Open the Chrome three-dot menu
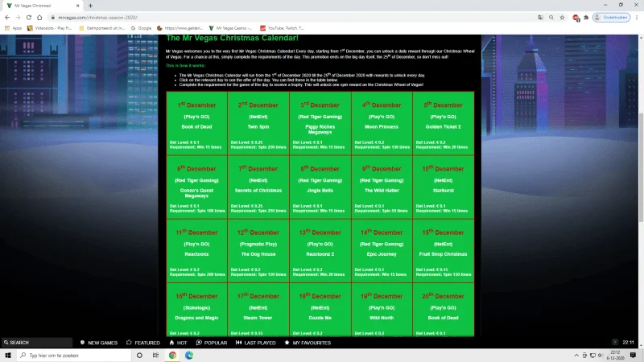Image resolution: width=644 pixels, height=362 pixels. coord(637,18)
